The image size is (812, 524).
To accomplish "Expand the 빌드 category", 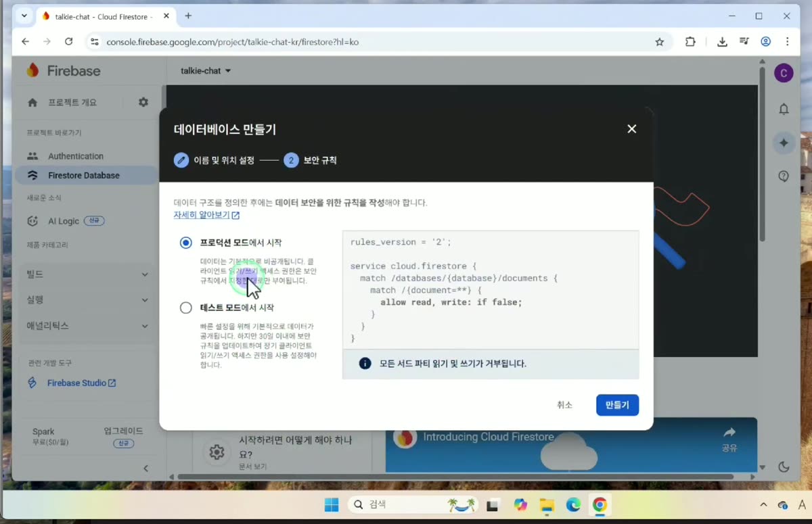I will coord(87,274).
